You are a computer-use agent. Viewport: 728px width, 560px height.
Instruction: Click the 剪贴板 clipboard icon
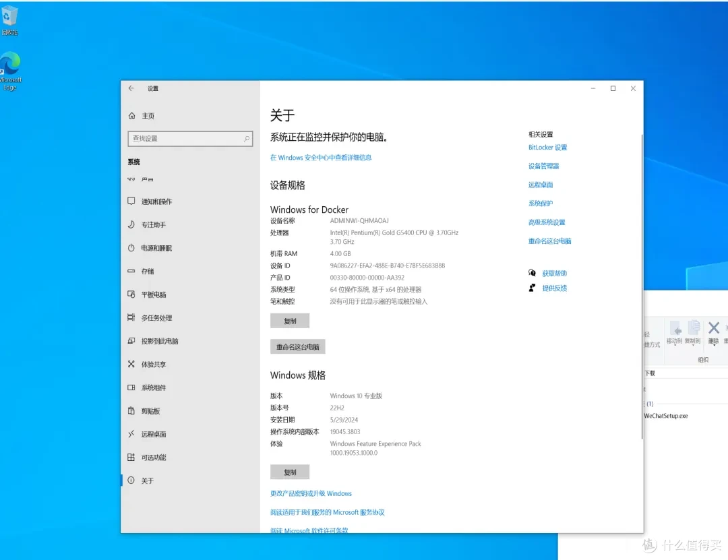(x=131, y=410)
